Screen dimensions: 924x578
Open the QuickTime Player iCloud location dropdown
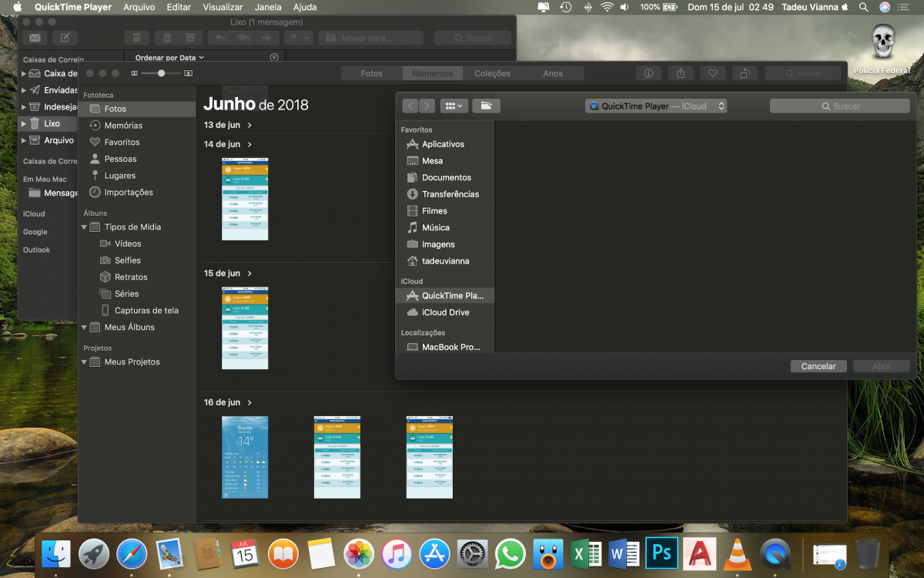tap(656, 106)
